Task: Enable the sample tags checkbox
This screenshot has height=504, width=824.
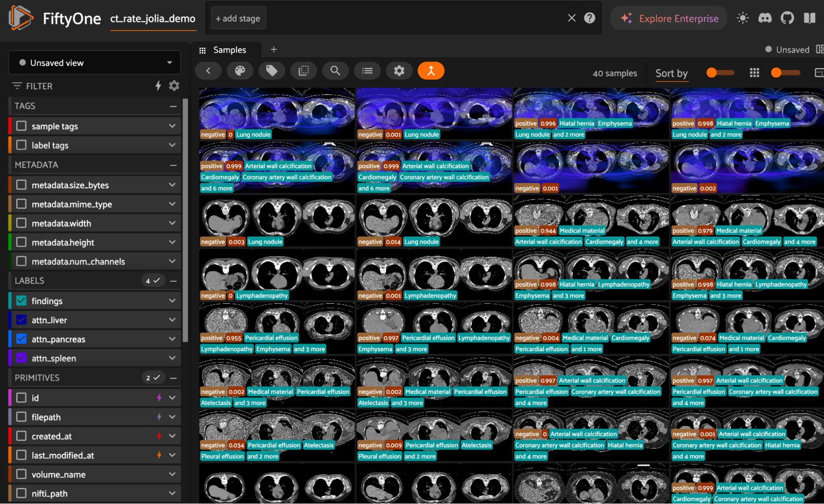Action: (21, 126)
